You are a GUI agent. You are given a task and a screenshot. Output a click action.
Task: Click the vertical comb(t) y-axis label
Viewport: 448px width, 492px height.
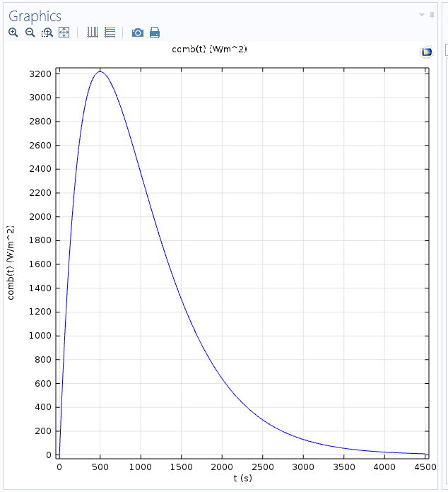click(11, 262)
